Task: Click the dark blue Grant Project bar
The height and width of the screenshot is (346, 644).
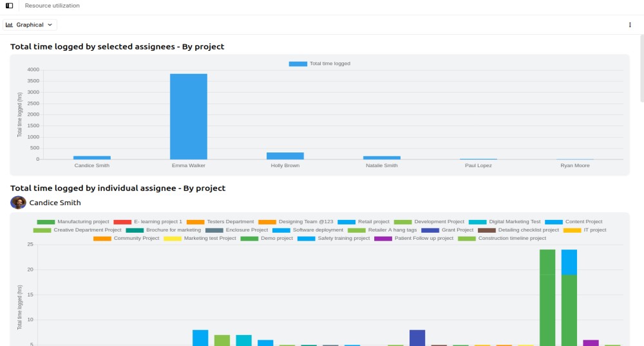Action: (417, 338)
